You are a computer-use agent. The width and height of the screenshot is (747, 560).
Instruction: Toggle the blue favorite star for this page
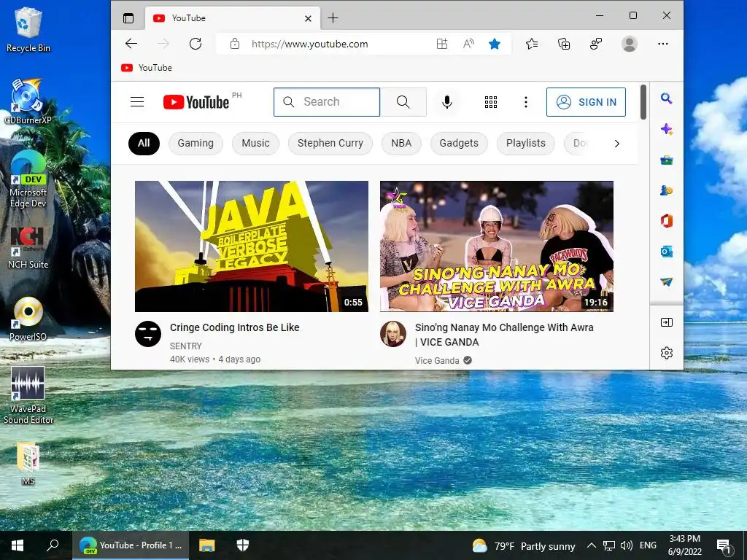(495, 44)
